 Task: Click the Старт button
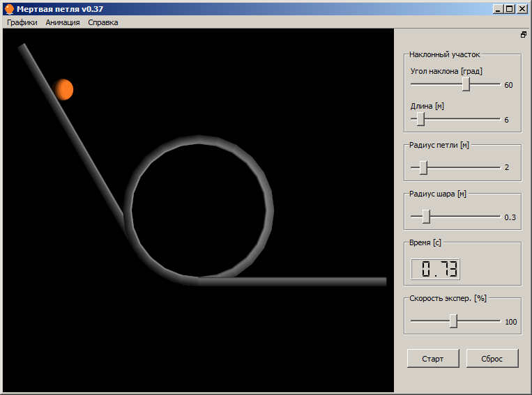[x=433, y=358]
